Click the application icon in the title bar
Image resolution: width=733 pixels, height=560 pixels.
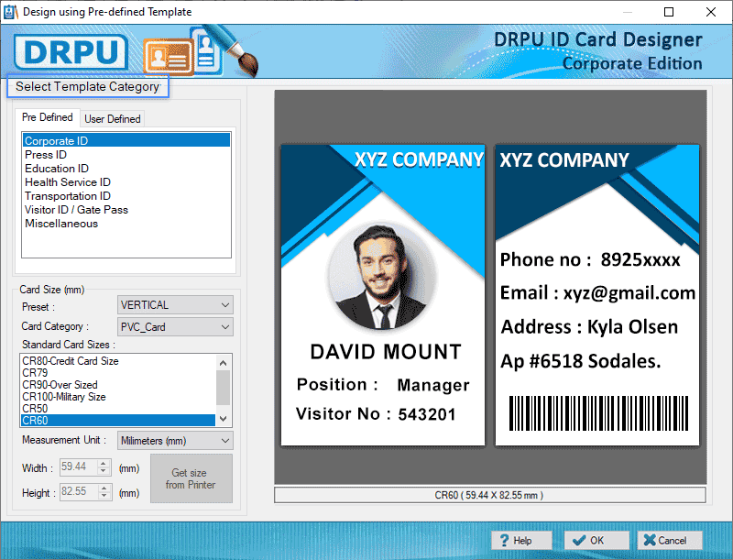[x=10, y=12]
